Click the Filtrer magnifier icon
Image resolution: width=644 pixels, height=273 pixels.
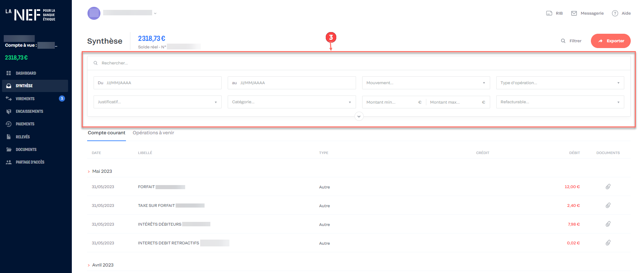click(563, 41)
